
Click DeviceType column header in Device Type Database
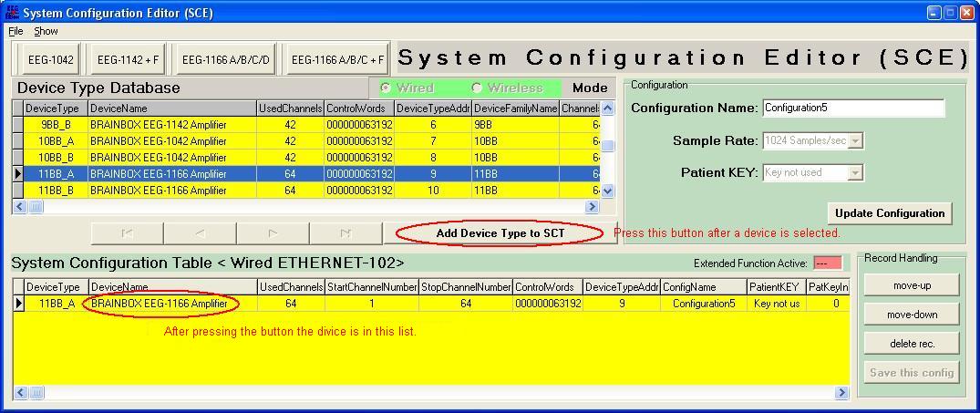56,108
